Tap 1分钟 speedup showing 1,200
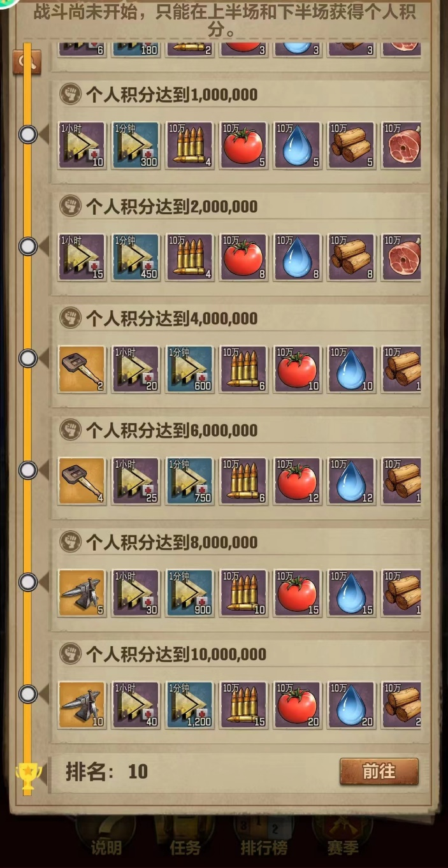This screenshot has width=448, height=868. point(189,705)
